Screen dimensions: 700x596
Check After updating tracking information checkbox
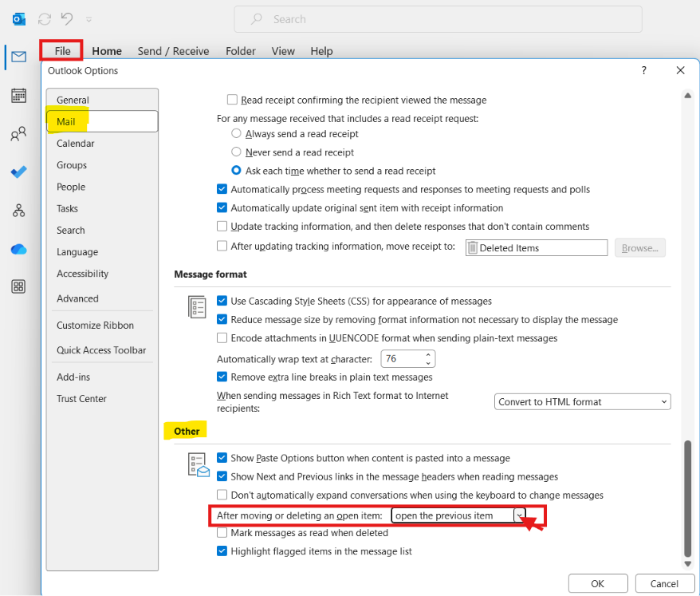pyautogui.click(x=222, y=246)
